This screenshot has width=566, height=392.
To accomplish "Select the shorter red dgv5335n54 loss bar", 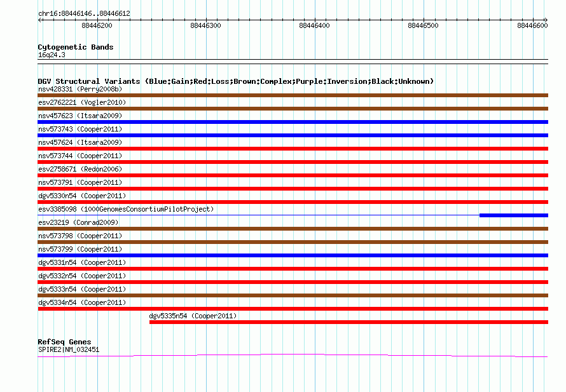I will [349, 322].
